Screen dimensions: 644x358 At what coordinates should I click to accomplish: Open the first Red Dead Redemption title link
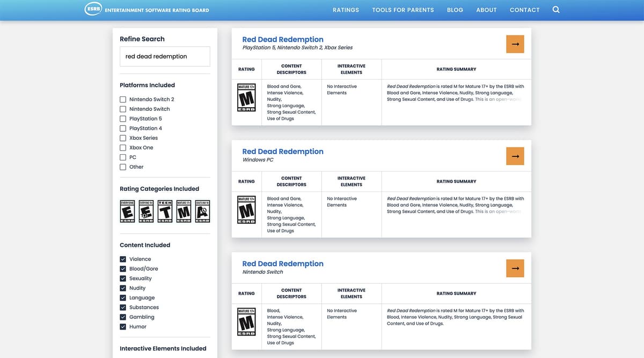283,40
